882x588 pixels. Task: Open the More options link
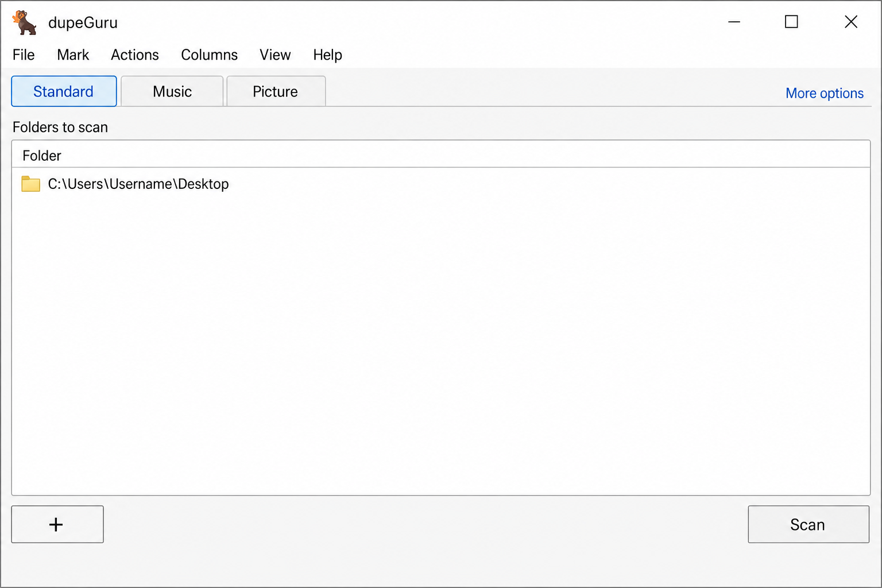coord(825,93)
